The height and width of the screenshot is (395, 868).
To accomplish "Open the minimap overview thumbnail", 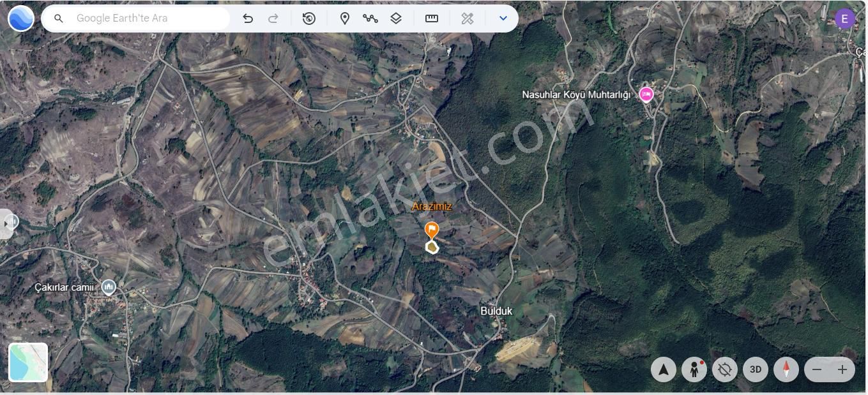I will click(28, 361).
